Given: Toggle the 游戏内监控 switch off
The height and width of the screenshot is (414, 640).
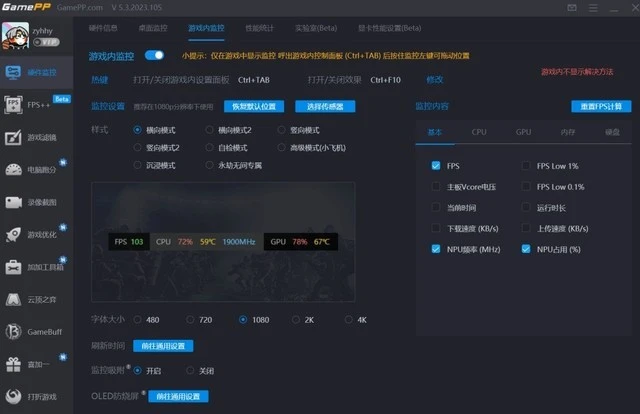Looking at the screenshot, I should click(x=154, y=55).
